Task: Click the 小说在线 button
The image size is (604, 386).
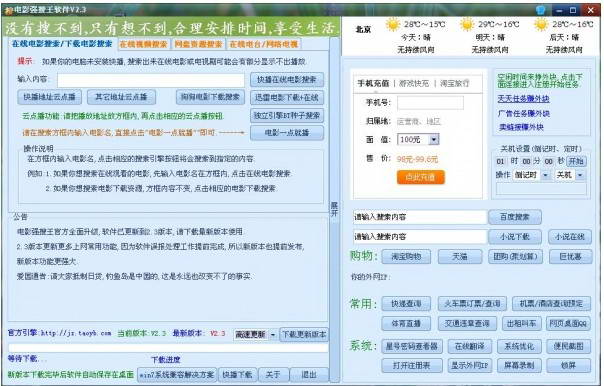Action: coord(570,237)
